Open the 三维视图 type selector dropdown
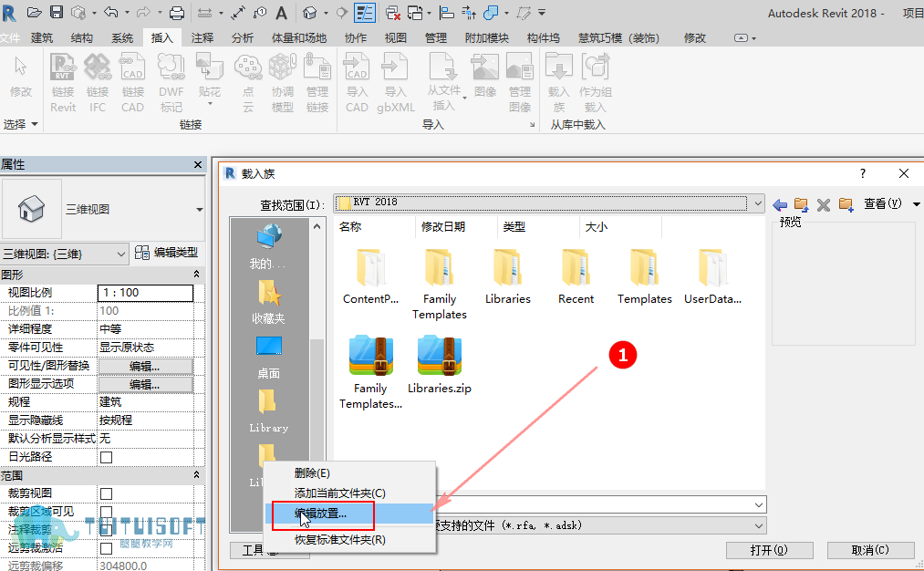The height and width of the screenshot is (571, 924). (199, 209)
